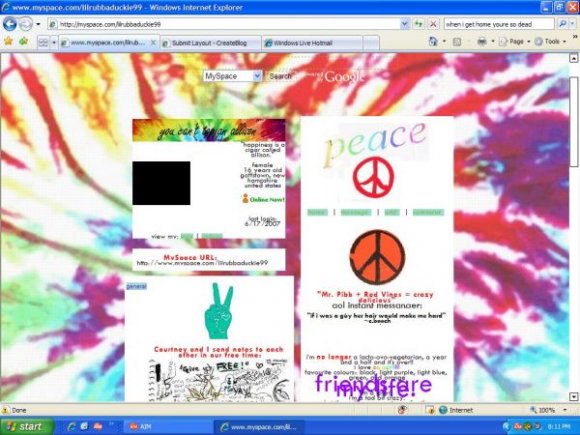Click the 100% zoom level button
This screenshot has width=580, height=435.
click(543, 410)
